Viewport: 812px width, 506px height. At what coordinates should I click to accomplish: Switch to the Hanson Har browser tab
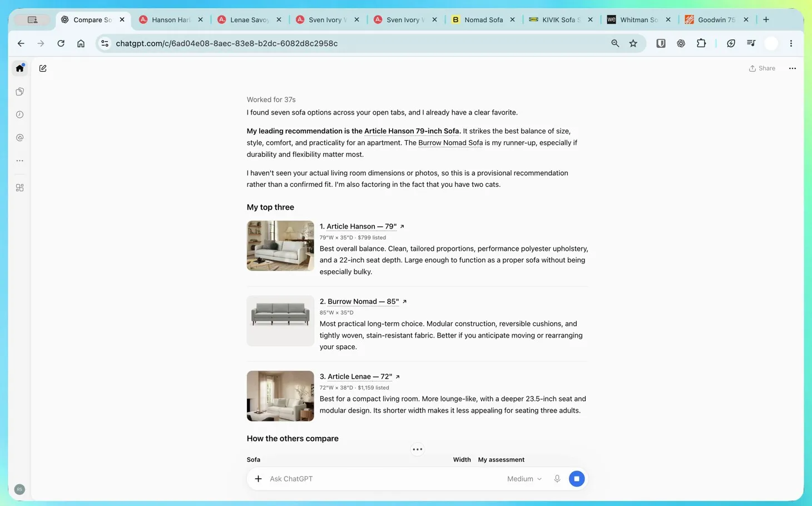click(170, 19)
